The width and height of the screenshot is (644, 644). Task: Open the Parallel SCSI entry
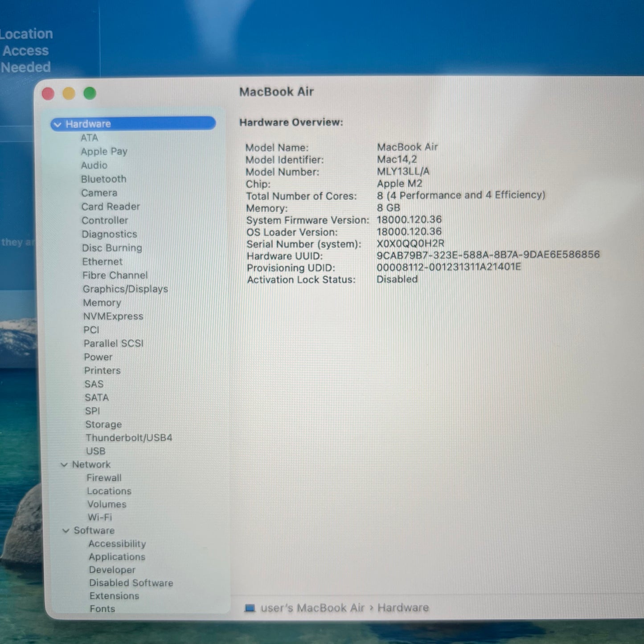[114, 344]
